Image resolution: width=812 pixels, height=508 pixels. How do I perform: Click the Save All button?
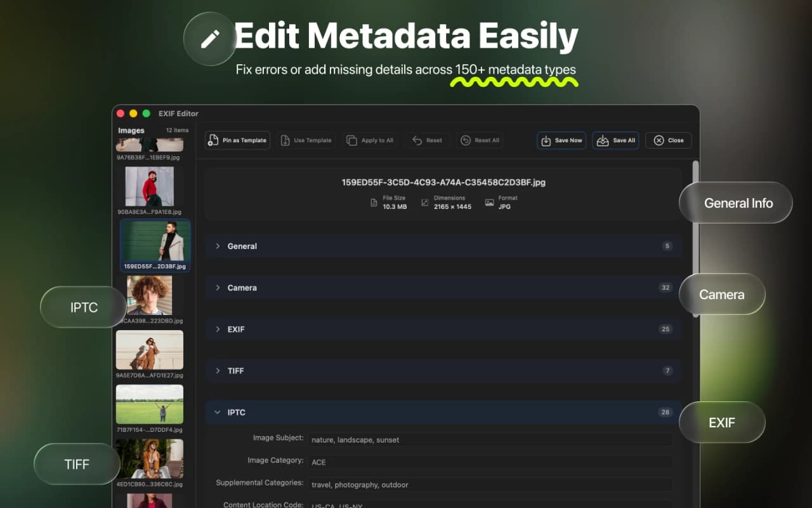pyautogui.click(x=615, y=140)
